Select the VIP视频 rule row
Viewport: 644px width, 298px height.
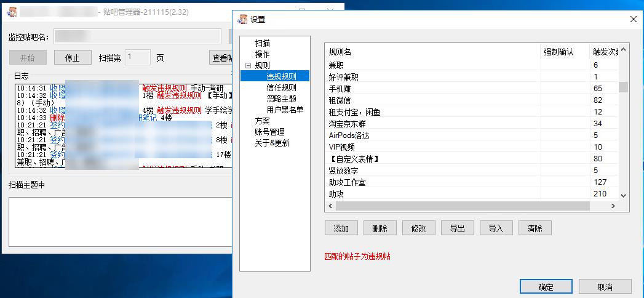click(x=472, y=147)
